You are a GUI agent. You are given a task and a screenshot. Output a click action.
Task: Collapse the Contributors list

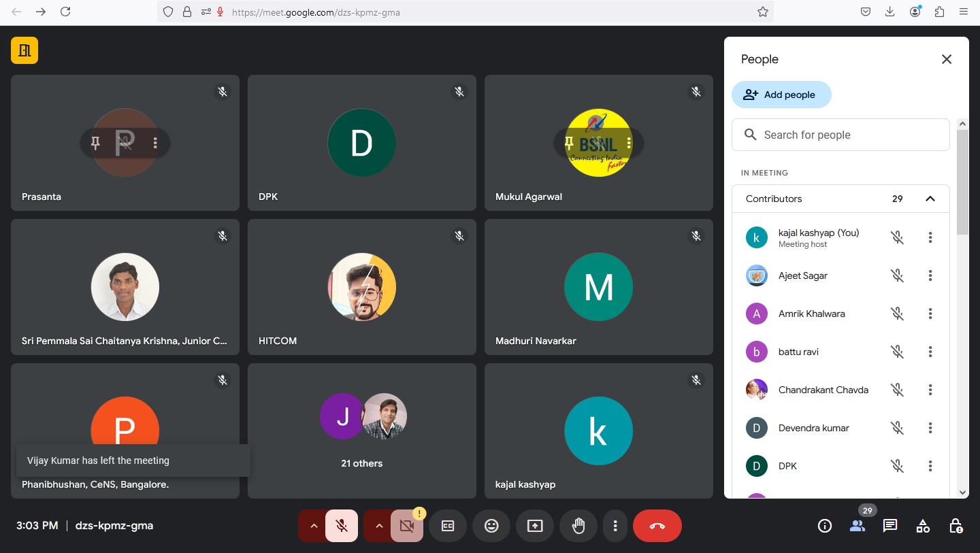pyautogui.click(x=930, y=199)
